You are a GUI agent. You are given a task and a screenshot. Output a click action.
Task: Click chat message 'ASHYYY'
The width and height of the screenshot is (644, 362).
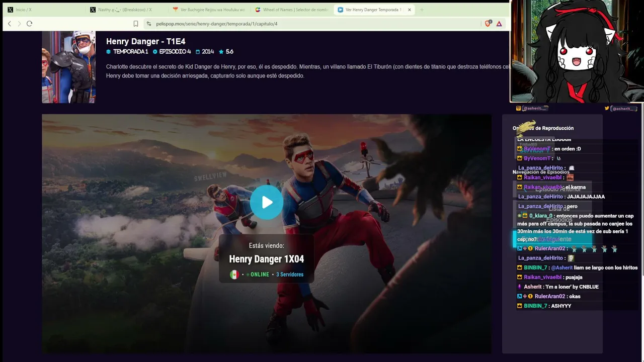[x=561, y=306]
